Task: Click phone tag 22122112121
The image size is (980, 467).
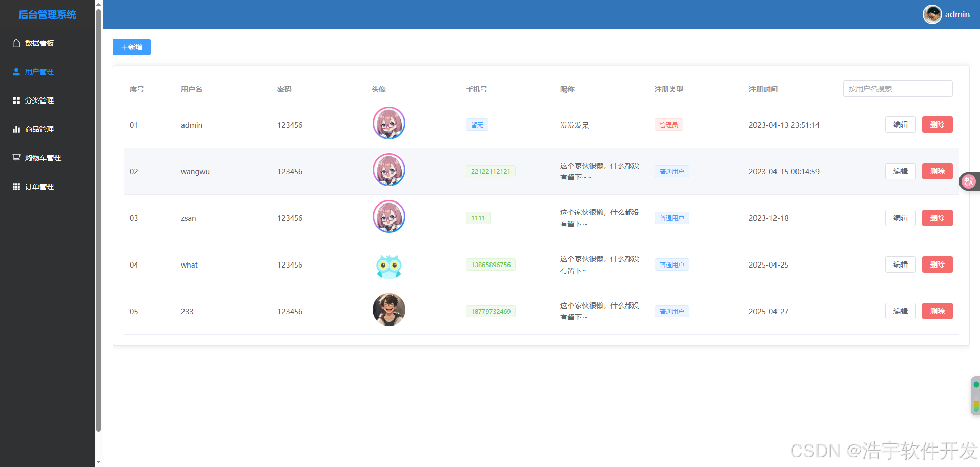Action: [491, 171]
